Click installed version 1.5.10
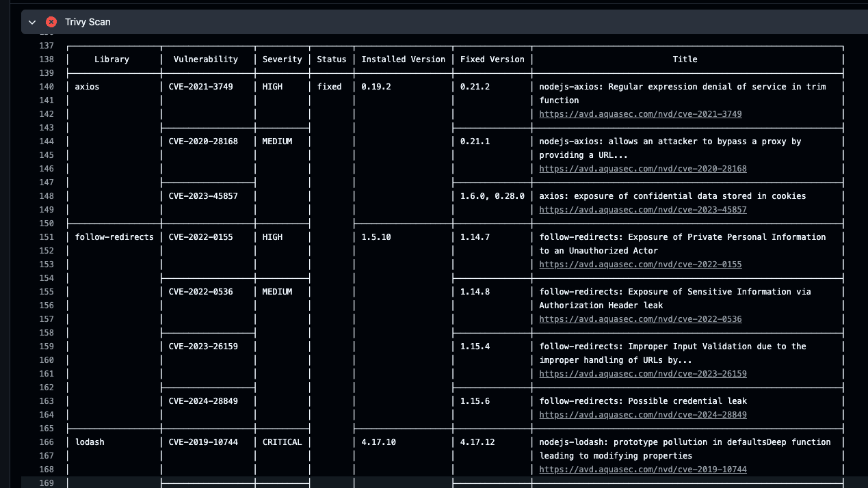The image size is (868, 488). tap(376, 237)
